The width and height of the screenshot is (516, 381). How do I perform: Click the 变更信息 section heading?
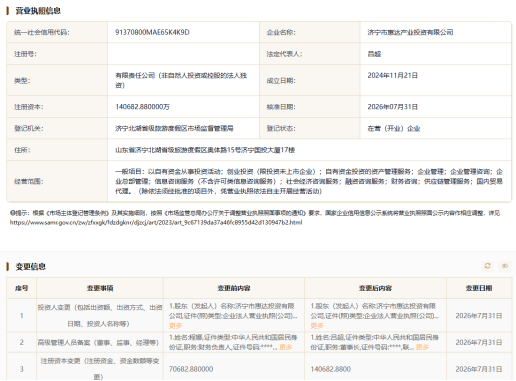[x=31, y=266]
